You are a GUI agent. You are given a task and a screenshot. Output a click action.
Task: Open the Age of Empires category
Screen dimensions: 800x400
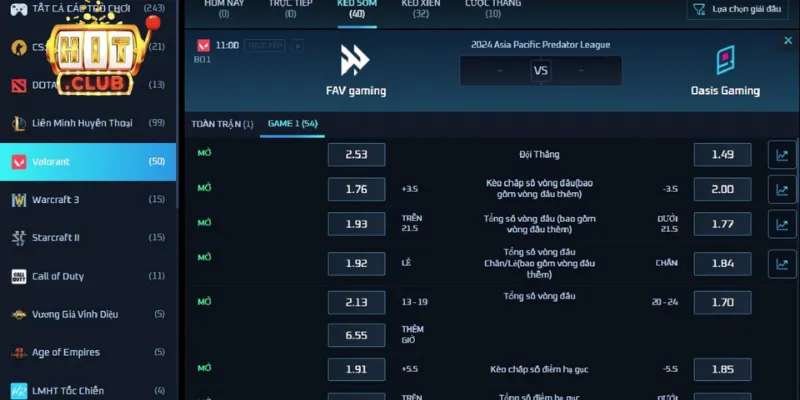point(88,353)
